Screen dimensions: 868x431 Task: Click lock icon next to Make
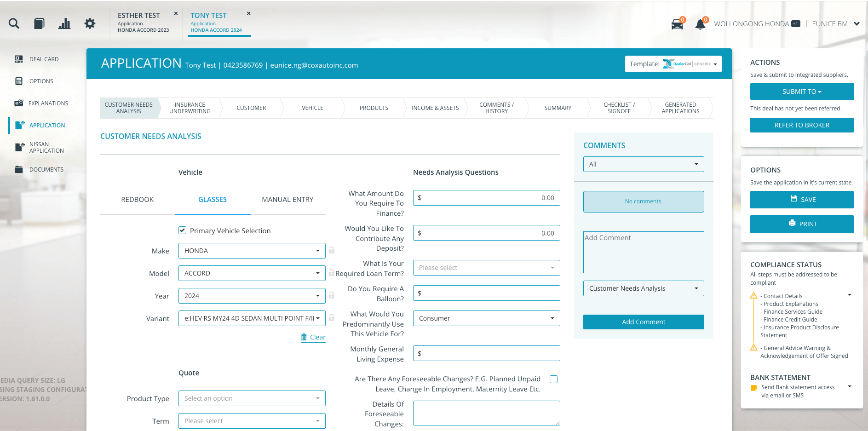click(x=331, y=250)
